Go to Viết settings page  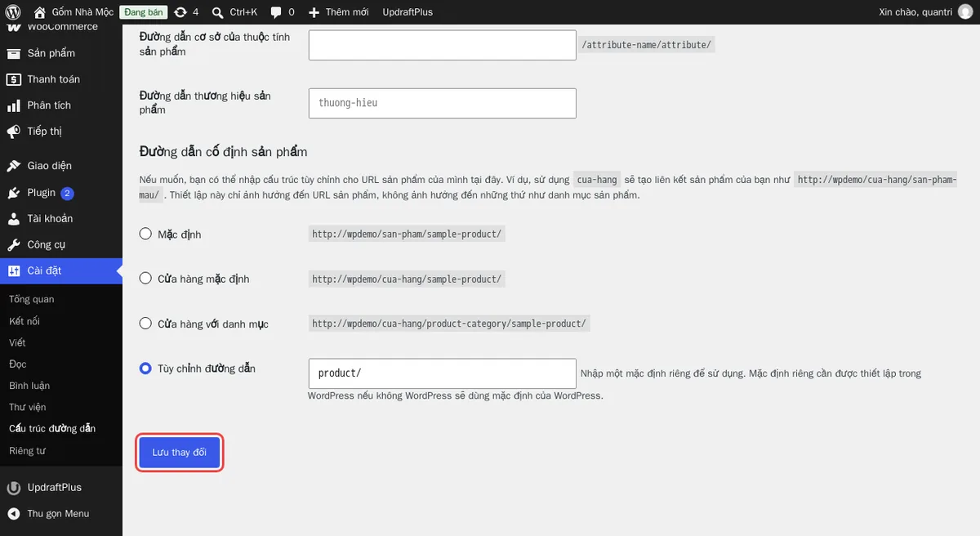17,343
